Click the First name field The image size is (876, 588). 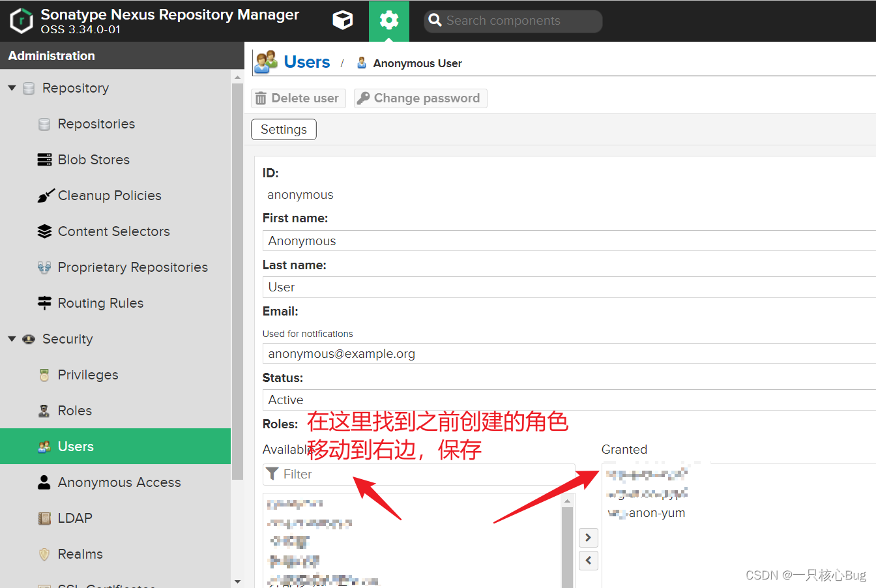coord(569,241)
